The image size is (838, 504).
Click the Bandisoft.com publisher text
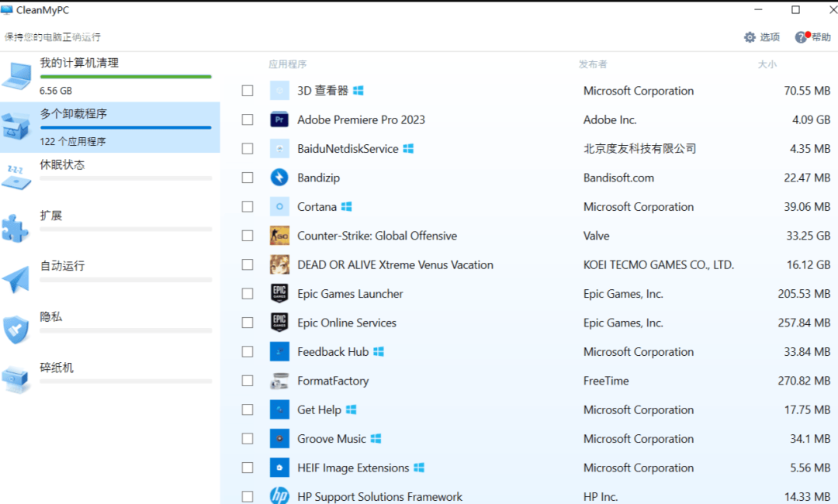[618, 178]
